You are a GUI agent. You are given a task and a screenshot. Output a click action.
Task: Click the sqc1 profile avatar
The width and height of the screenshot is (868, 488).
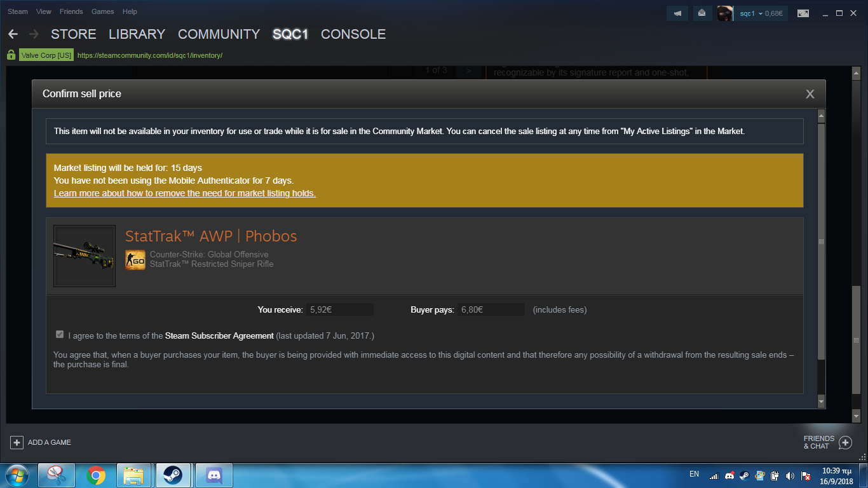(x=725, y=13)
